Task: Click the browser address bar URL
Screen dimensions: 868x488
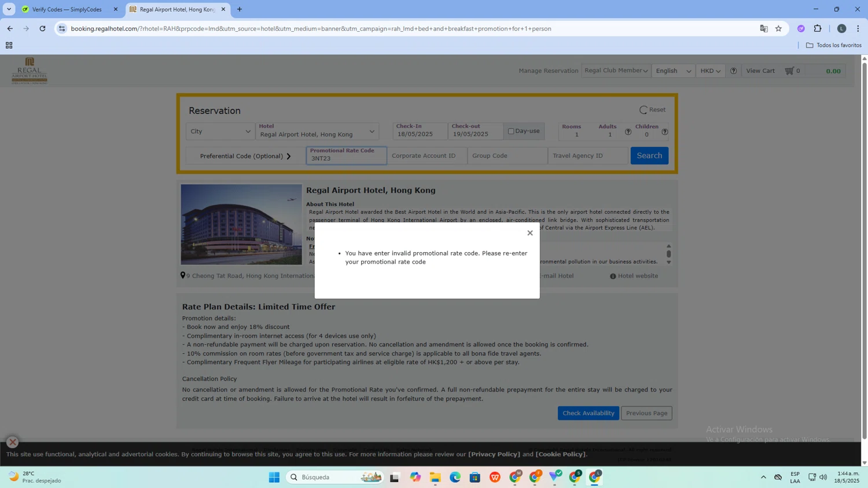Action: coord(311,28)
